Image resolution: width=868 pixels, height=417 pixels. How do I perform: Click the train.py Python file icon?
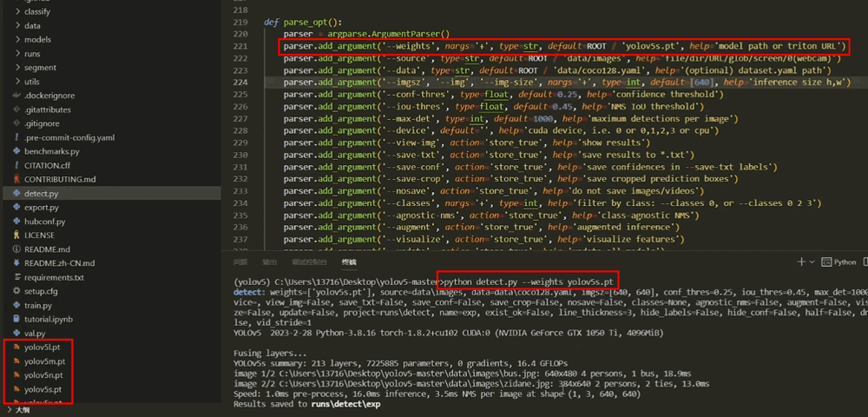coord(16,305)
